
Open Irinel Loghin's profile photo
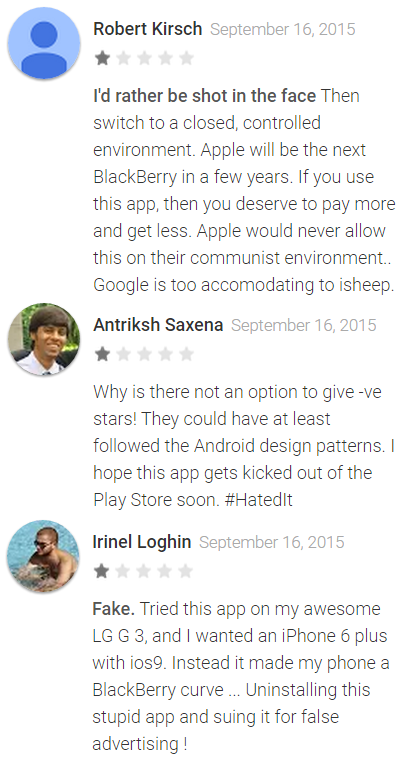pos(44,556)
